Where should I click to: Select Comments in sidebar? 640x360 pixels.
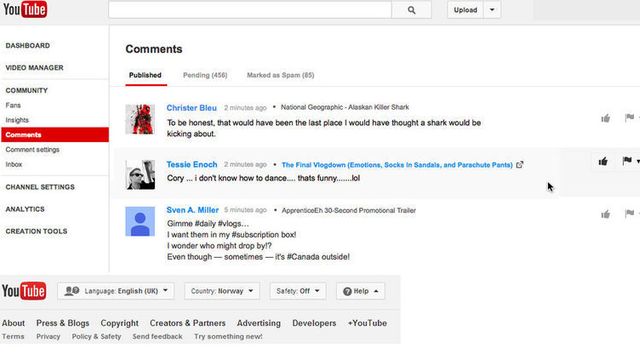tap(55, 135)
